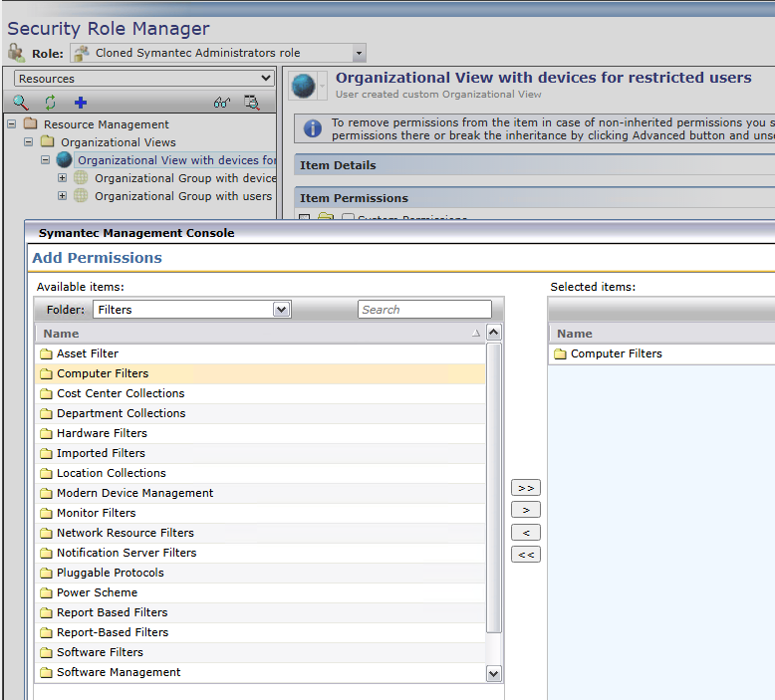
Task: Click the Item Permissions section header
Action: pos(534,198)
